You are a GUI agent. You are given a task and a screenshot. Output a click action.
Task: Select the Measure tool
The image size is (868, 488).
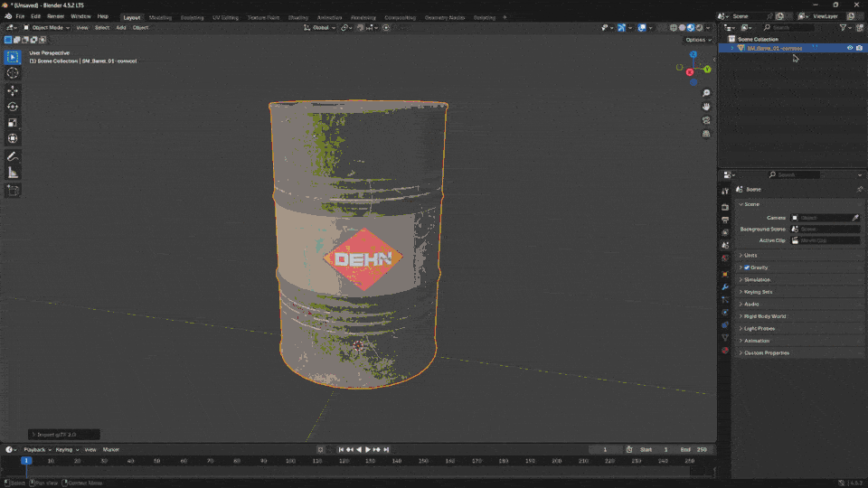coord(13,174)
